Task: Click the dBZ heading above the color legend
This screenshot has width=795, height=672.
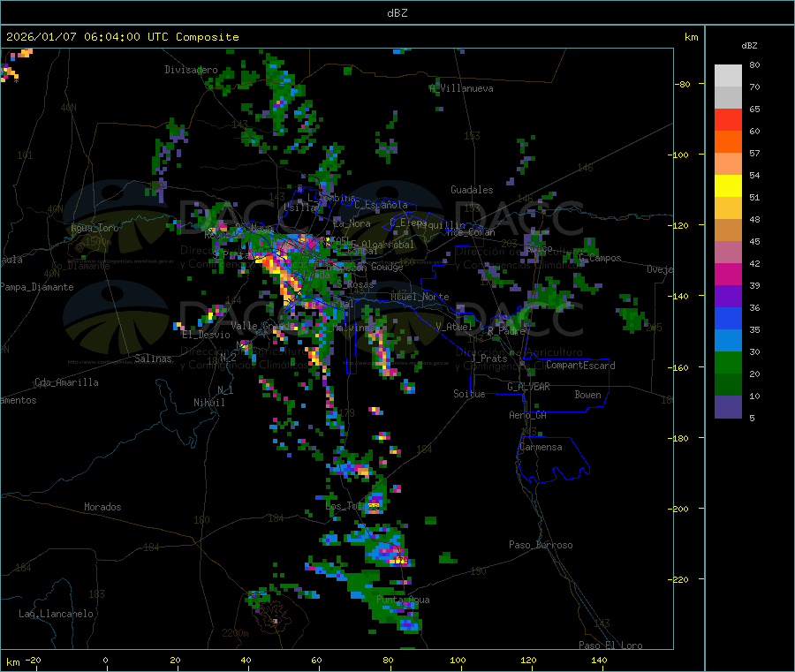Action: (749, 46)
